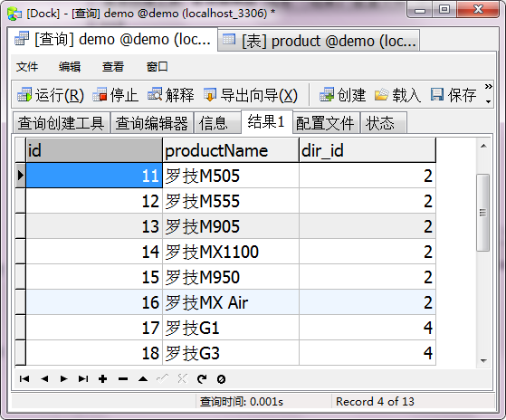Click dir_id cell in 罗技M555 row
This screenshot has width=506, height=420.
point(368,201)
